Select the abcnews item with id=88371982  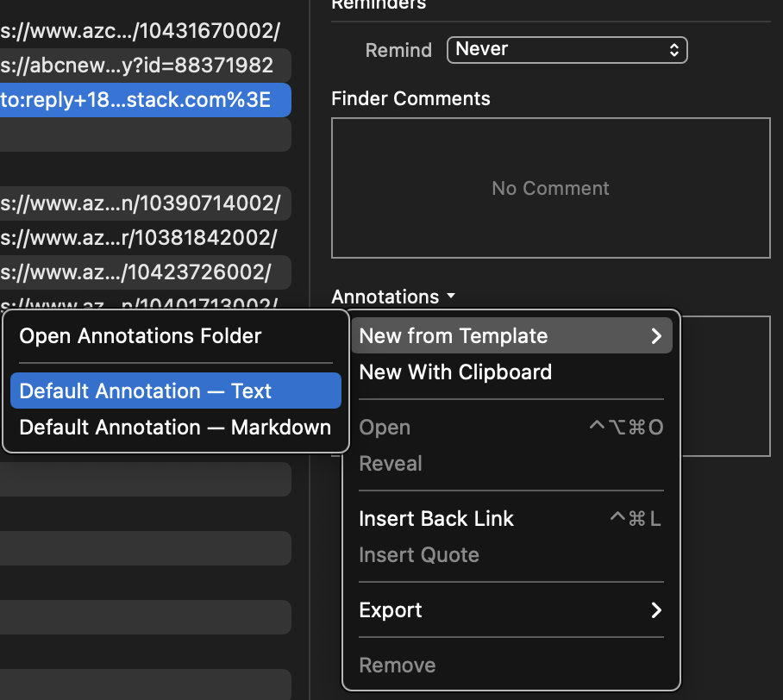click(x=138, y=65)
